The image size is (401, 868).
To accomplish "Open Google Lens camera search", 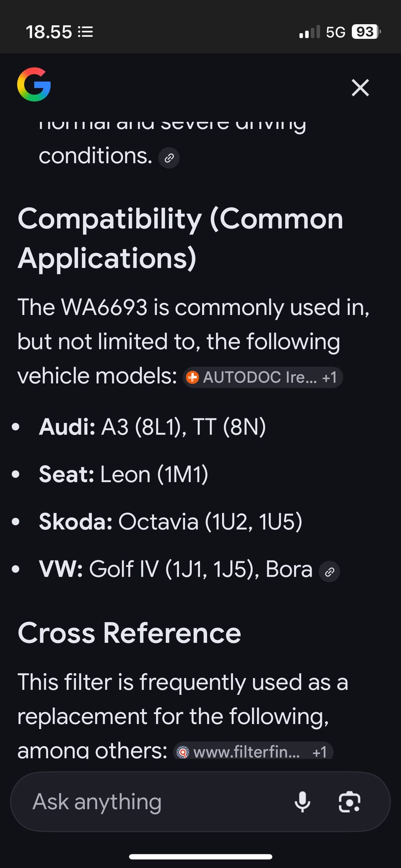I will click(x=349, y=802).
